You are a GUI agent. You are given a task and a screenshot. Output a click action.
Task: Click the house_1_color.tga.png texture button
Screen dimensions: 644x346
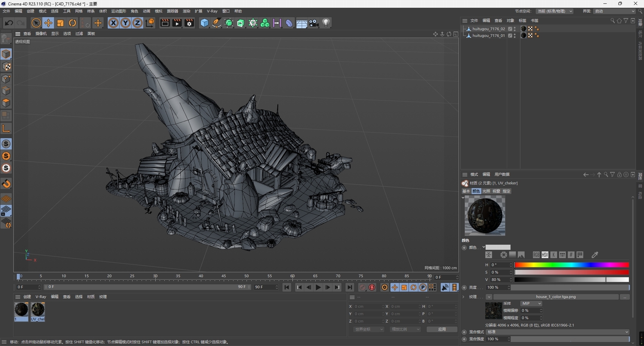tap(556, 297)
